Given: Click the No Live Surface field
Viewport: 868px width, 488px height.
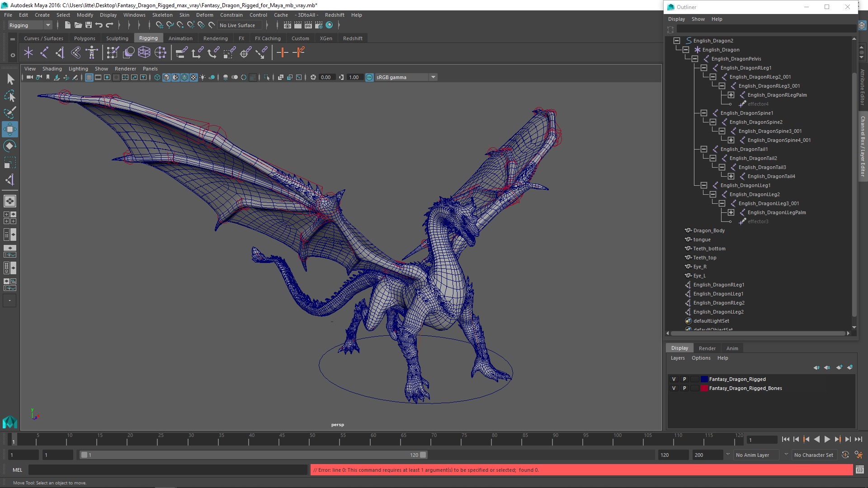Looking at the screenshot, I should [240, 25].
